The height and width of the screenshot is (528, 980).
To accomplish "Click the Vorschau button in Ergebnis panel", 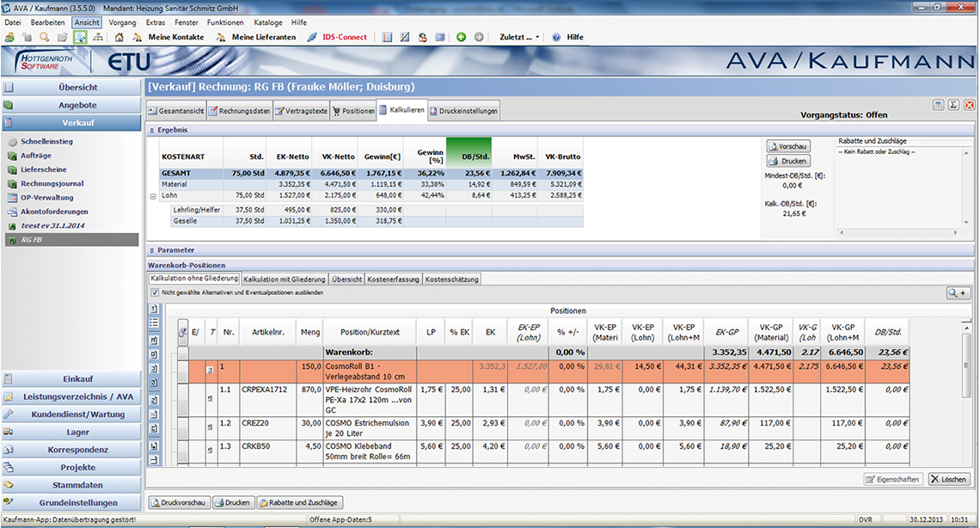I will click(x=787, y=147).
